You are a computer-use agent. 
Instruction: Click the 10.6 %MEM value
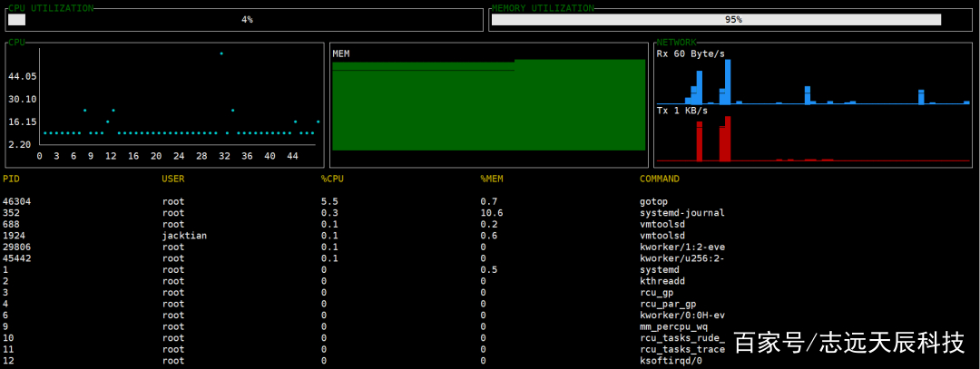click(491, 213)
